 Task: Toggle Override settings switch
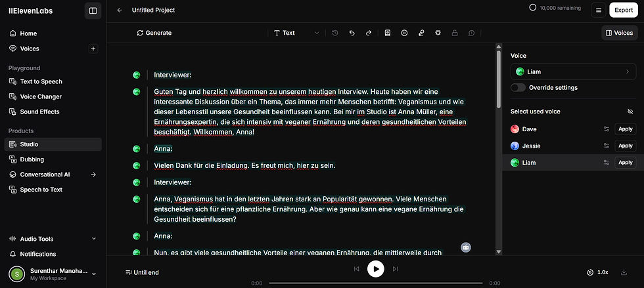point(518,87)
